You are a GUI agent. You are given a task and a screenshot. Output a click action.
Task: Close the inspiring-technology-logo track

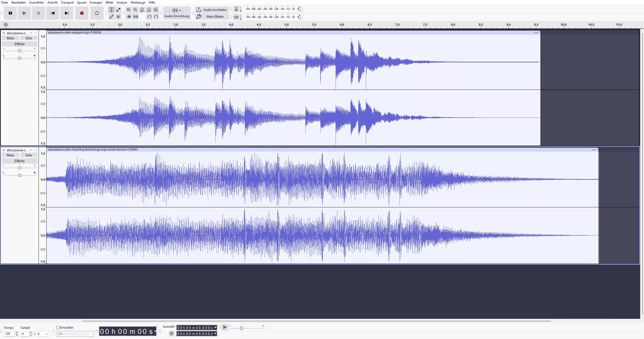tap(4, 150)
